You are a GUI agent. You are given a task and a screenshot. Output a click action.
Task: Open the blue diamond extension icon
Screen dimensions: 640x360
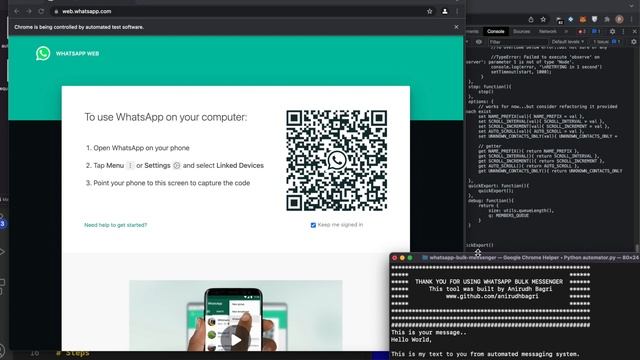tap(571, 19)
